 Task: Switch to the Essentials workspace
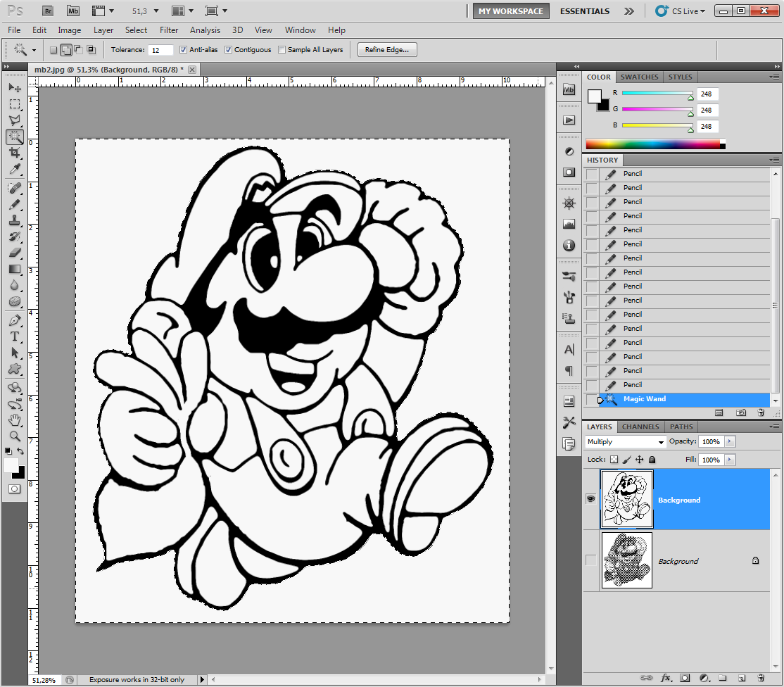click(584, 11)
